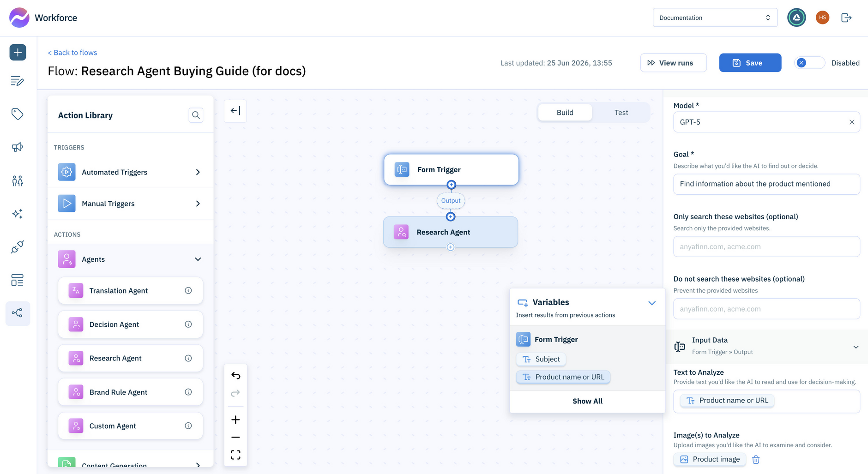The width and height of the screenshot is (868, 474).
Task: Insert Product name or URL variable
Action: coord(563,377)
